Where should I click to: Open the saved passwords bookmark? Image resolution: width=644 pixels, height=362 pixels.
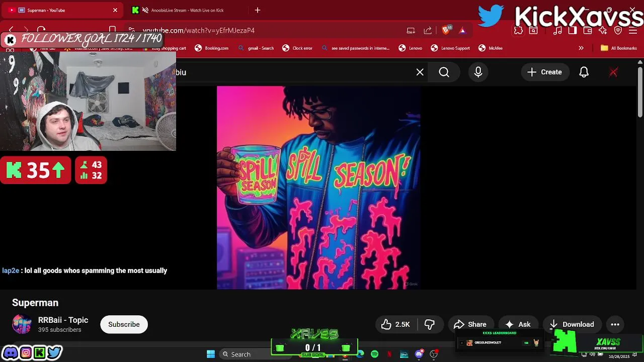(x=355, y=48)
